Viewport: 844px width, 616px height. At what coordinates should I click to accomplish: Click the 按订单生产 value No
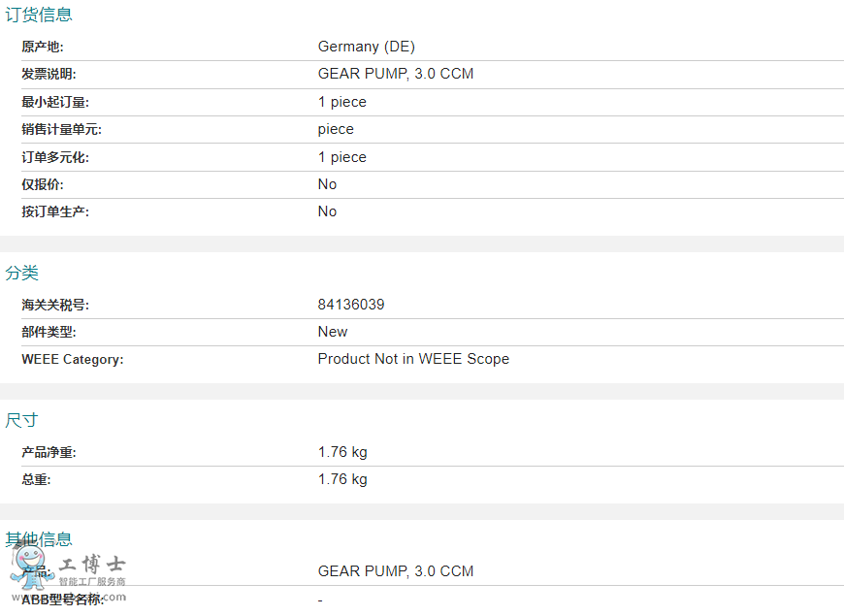coord(327,211)
